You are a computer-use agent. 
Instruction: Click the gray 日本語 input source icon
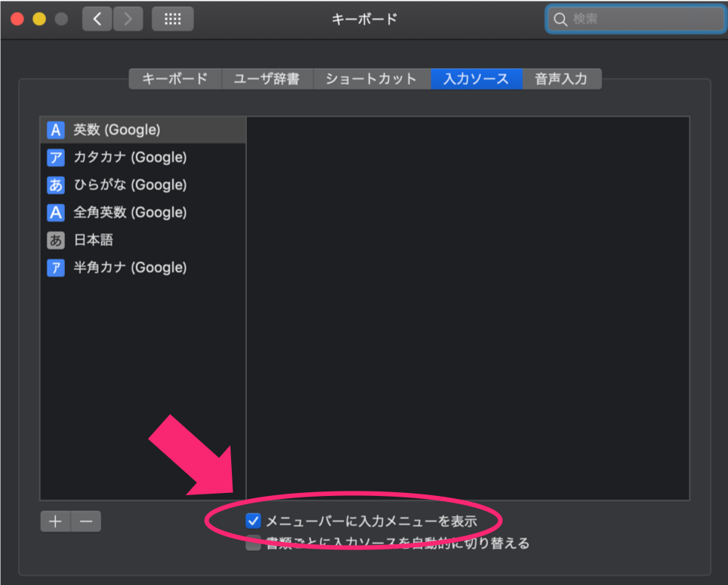point(55,240)
